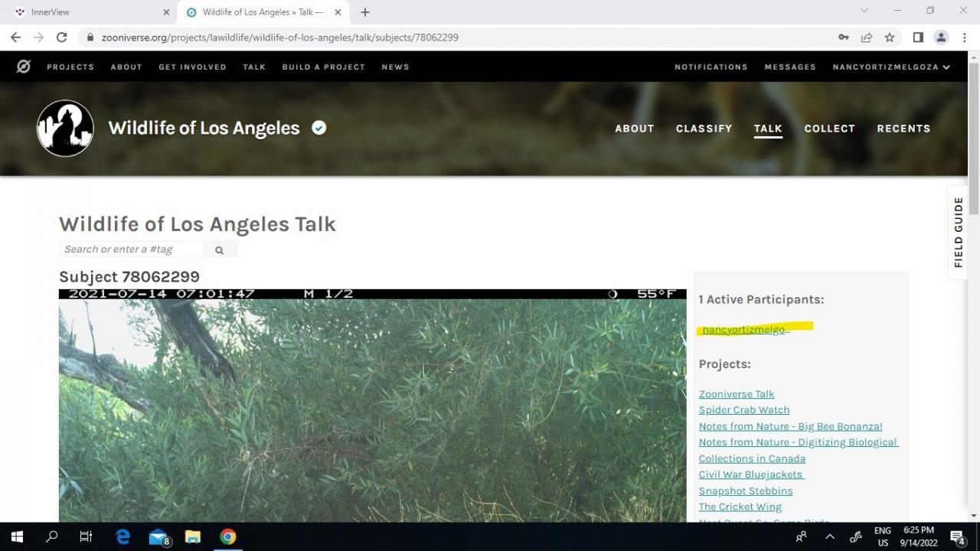Click the pen workspace tray icon
This screenshot has height=551, width=980.
pos(856,536)
